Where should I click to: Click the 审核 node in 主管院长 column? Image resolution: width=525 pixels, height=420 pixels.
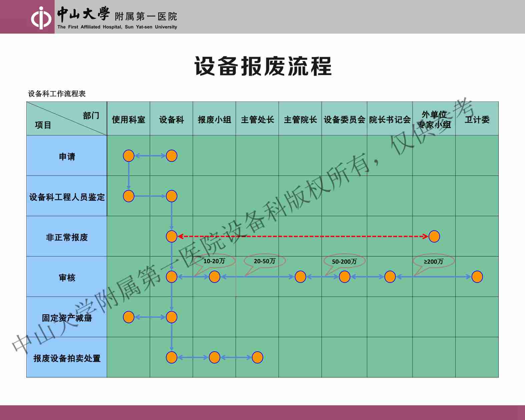(x=301, y=277)
